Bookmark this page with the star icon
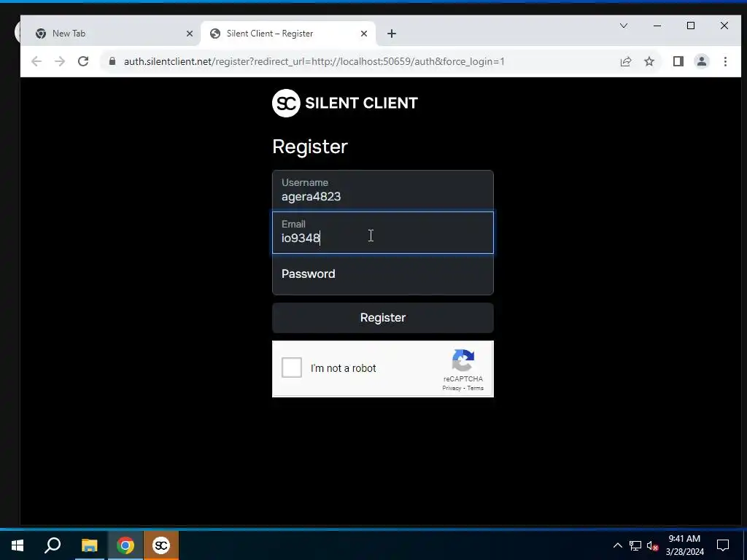Image resolution: width=747 pixels, height=560 pixels. (x=649, y=61)
